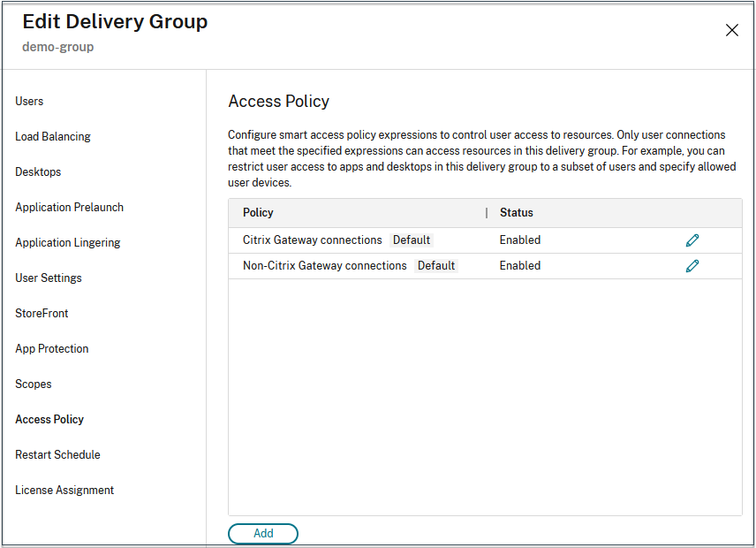The width and height of the screenshot is (756, 548).
Task: Open the StoreFront section
Action: [42, 314]
